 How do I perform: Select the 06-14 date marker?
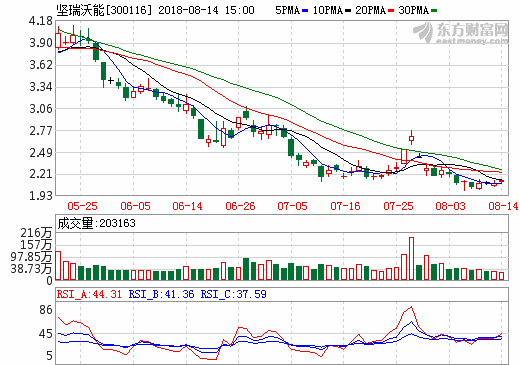click(187, 206)
